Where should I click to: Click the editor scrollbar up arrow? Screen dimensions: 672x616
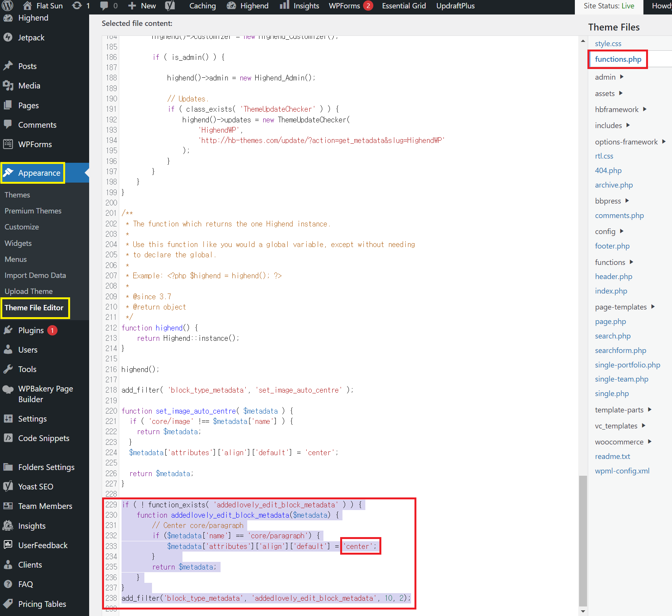click(x=583, y=41)
